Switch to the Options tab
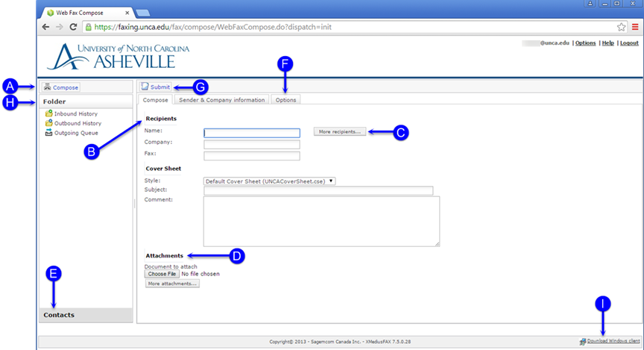Image resolution: width=644 pixels, height=350 pixels. tap(285, 99)
